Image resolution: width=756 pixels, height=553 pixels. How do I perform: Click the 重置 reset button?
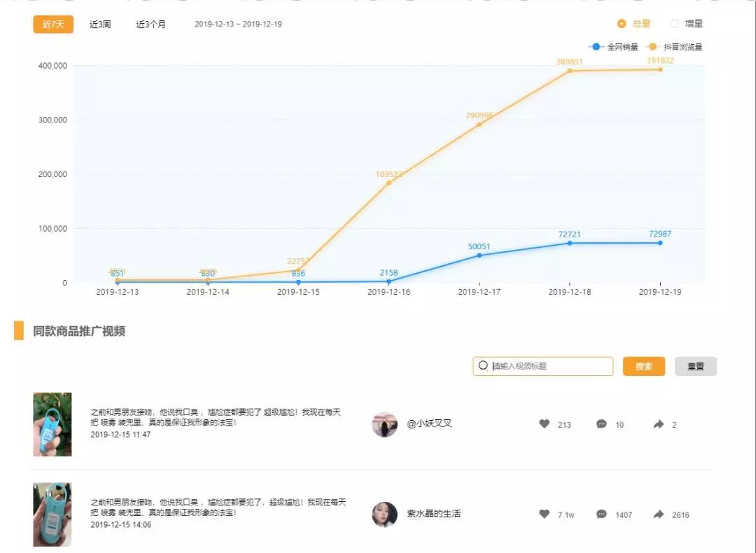(x=695, y=365)
